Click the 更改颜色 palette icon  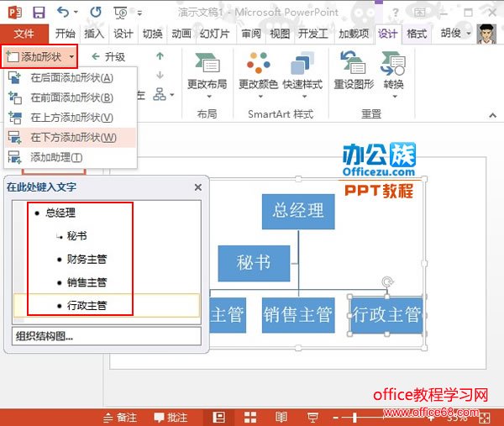point(258,63)
